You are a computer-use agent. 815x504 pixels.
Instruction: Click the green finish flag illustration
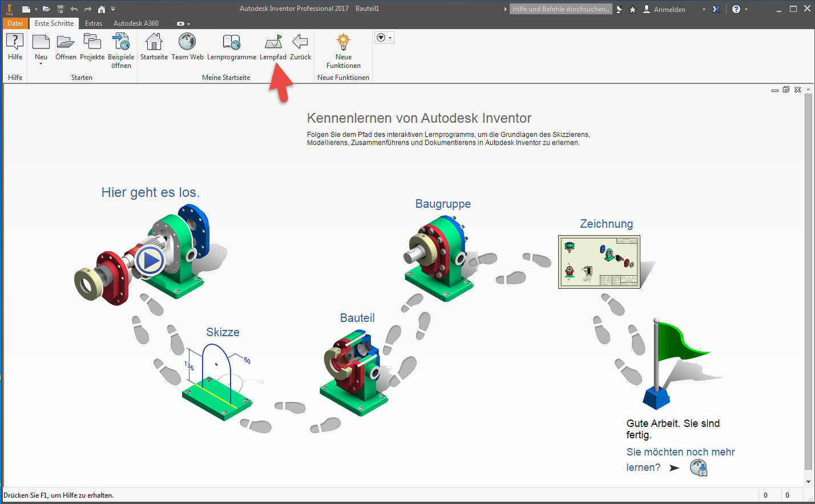pos(678,364)
